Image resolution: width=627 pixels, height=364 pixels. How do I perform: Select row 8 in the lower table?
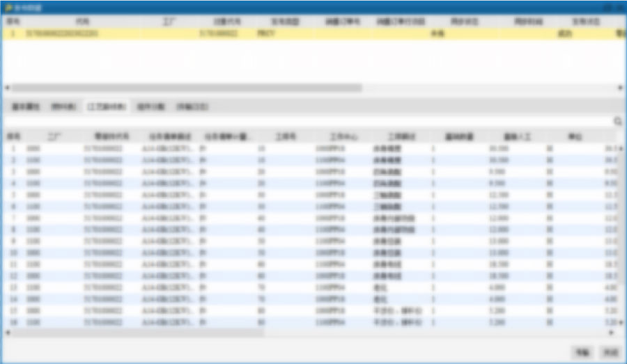click(310, 230)
